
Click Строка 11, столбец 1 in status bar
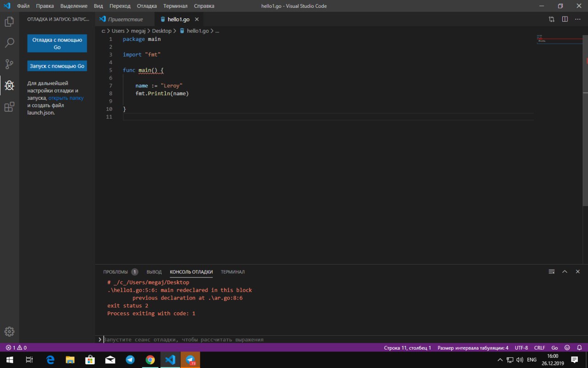pos(407,348)
